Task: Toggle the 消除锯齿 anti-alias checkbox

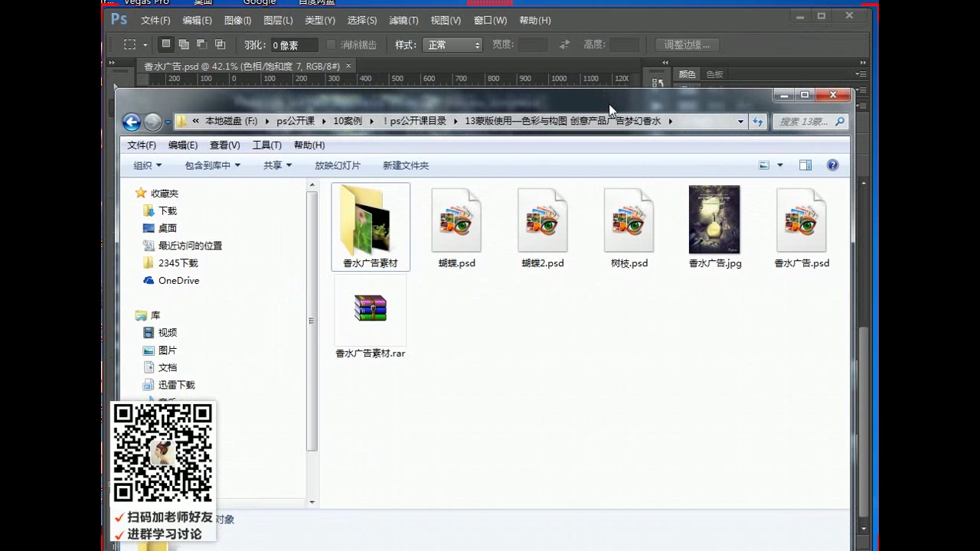Action: tap(332, 44)
